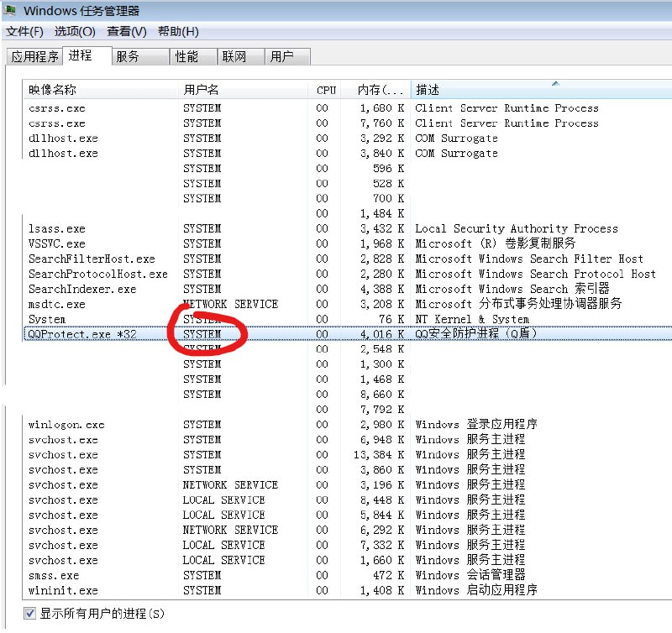Open the 查看(V) menu
Viewport: 672px width, 633px height.
pos(126,32)
